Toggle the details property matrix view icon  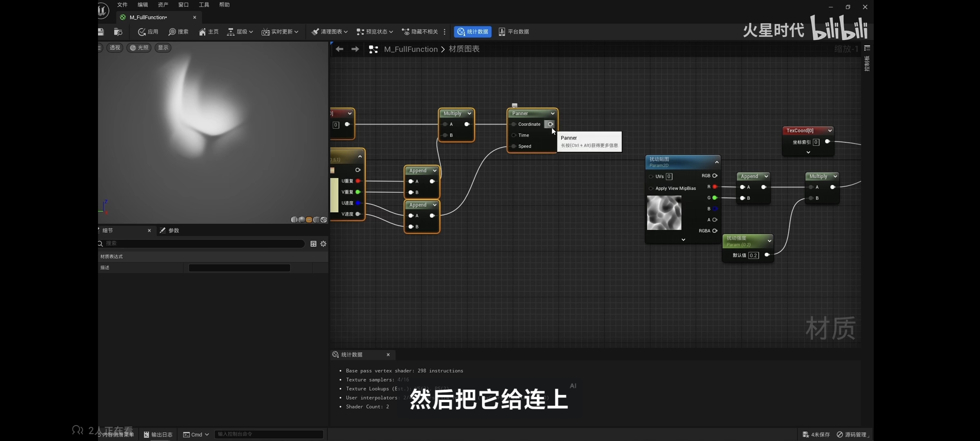coord(313,244)
